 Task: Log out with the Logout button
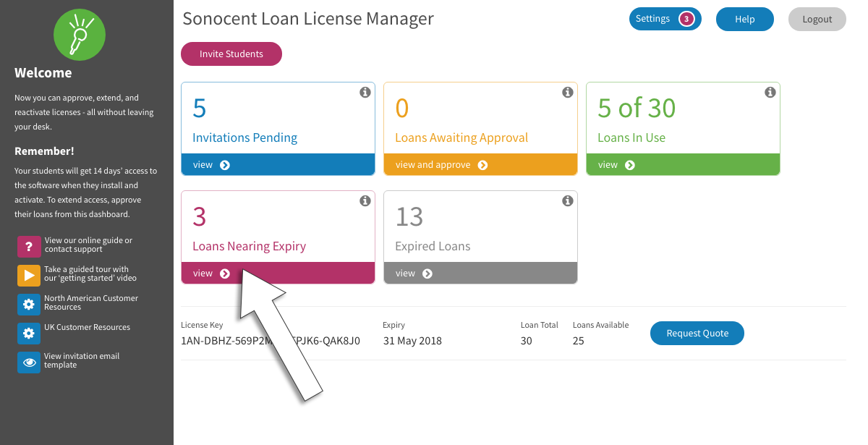[x=817, y=20]
